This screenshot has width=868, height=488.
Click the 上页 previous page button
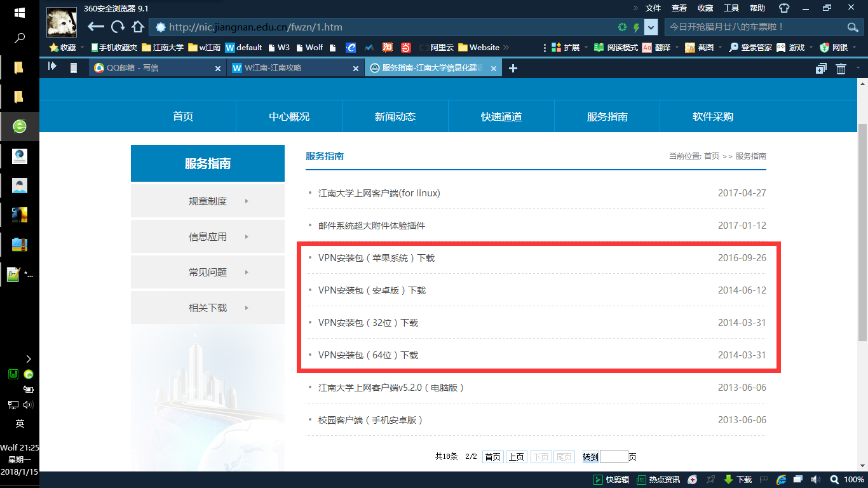516,457
